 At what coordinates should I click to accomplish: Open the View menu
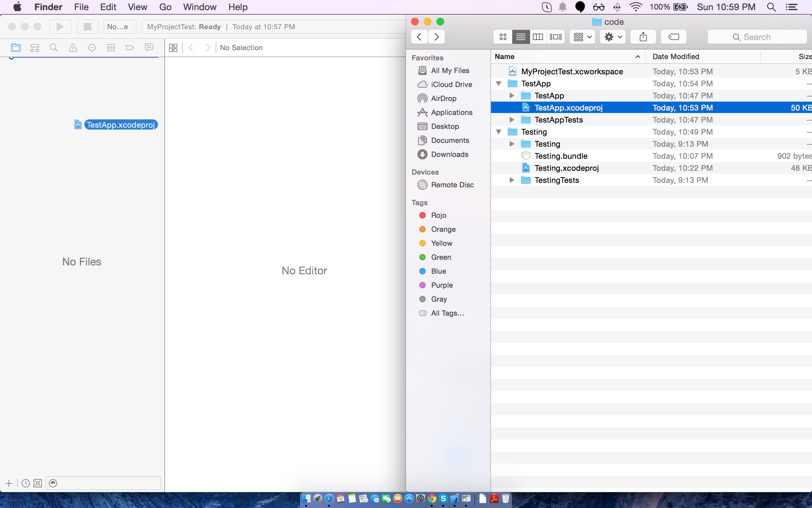point(137,7)
